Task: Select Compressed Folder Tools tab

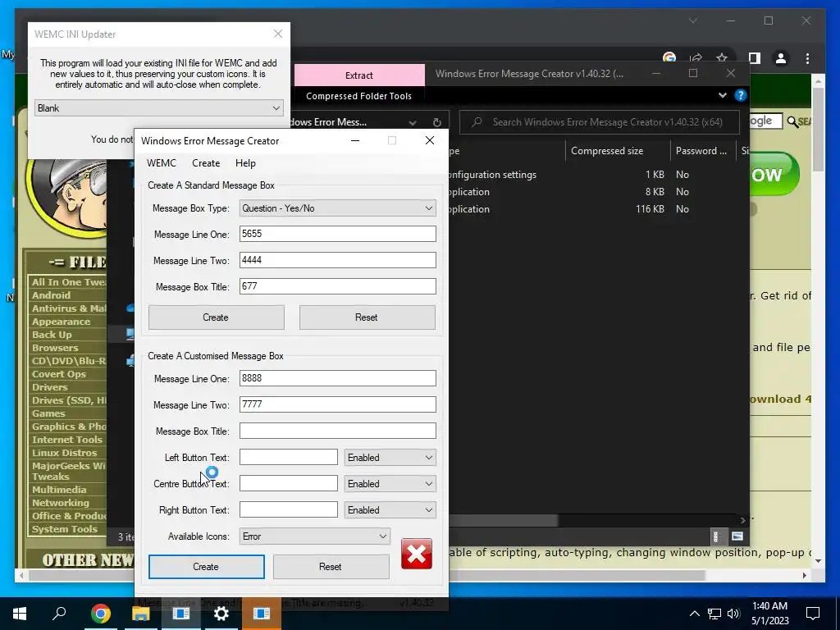Action: (359, 96)
